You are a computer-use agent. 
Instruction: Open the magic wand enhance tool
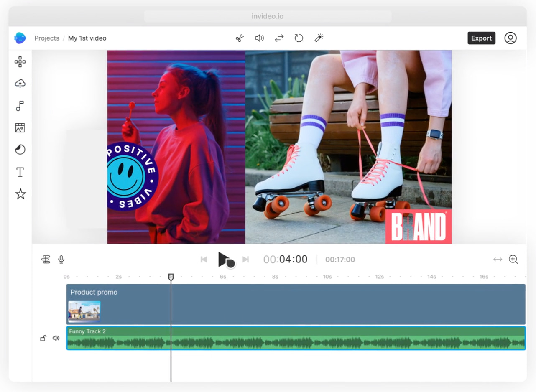[319, 38]
